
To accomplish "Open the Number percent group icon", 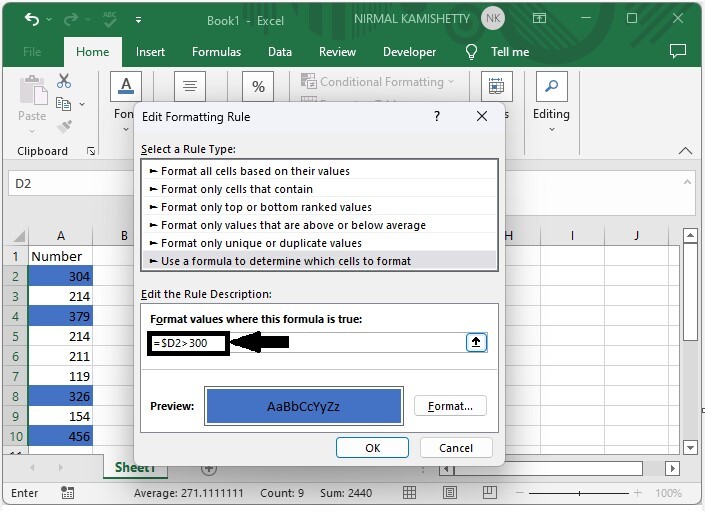I will [x=258, y=86].
